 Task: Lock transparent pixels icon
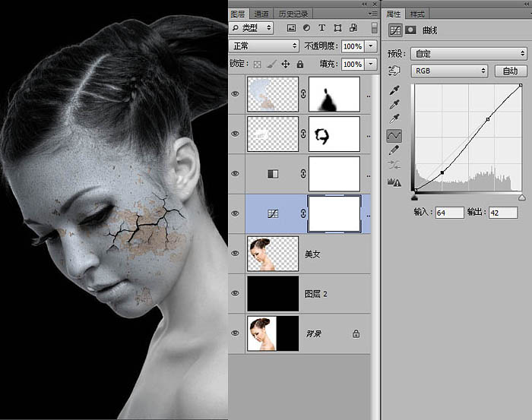(258, 64)
